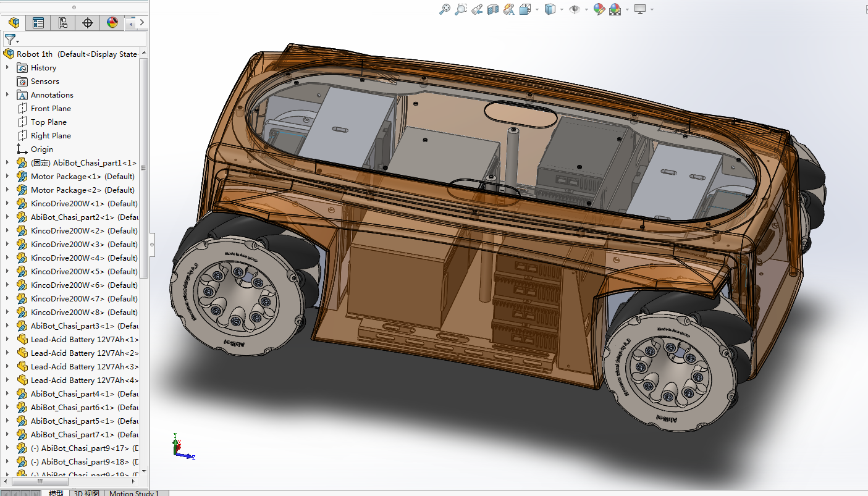Expand the Annotations folder
868x496 pixels.
tap(7, 95)
